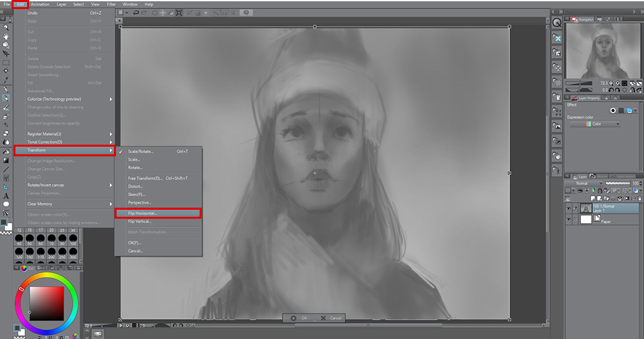This screenshot has height=339, width=644.
Task: Click top-center transform handle on canvas
Action: point(315,26)
